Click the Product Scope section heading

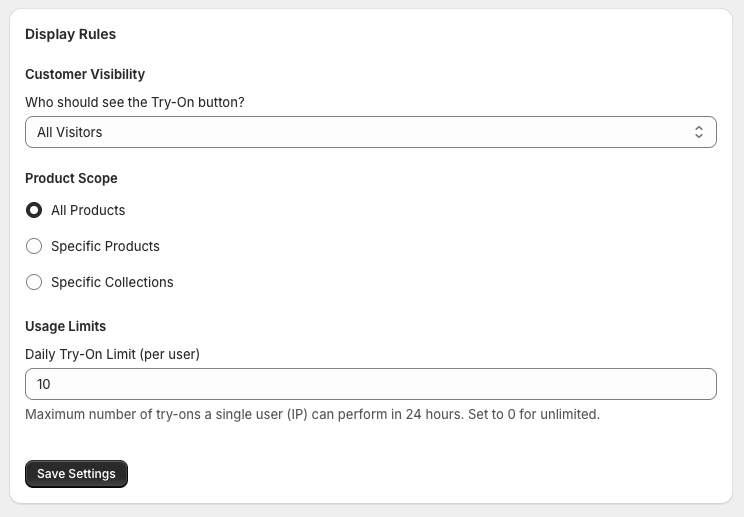click(x=71, y=178)
